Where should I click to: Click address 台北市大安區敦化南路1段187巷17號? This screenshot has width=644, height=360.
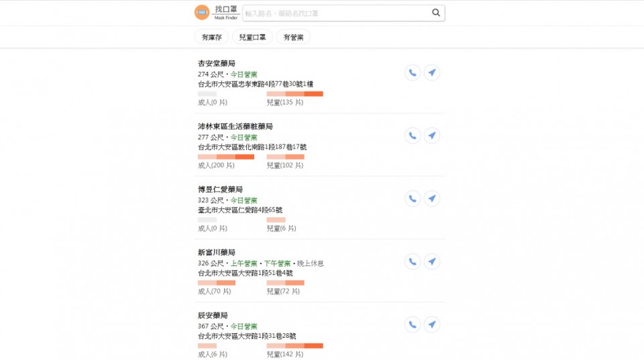point(253,147)
